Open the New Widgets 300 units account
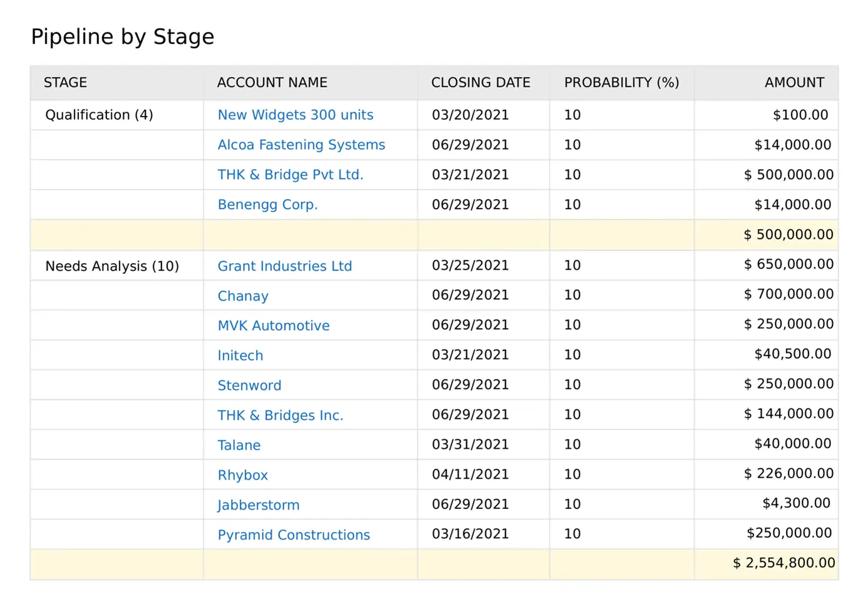Screen dimensions: 868x611 click(295, 115)
